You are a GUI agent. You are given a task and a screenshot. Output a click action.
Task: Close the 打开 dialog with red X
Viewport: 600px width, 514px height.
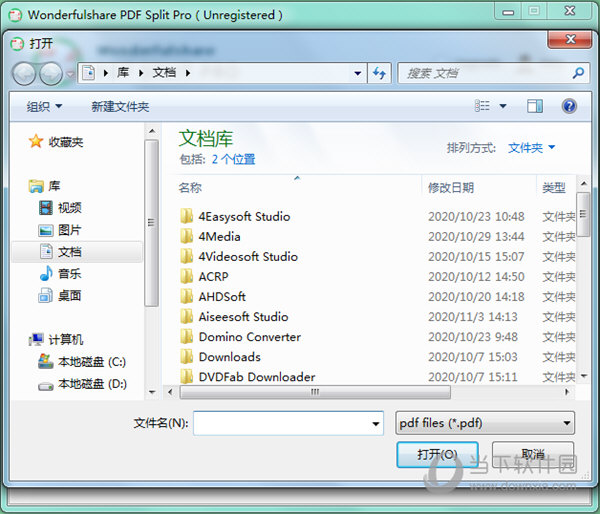click(569, 39)
